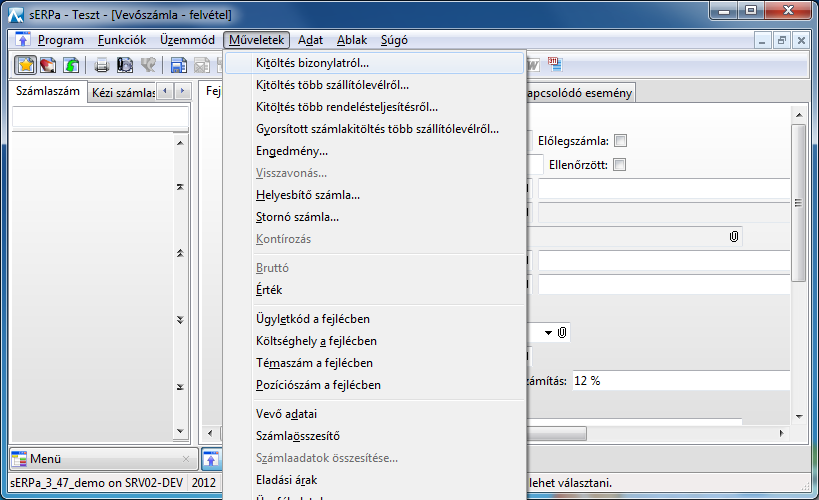This screenshot has height=500, width=819.
Task: Open Eladási árak menu item
Action: click(x=375, y=480)
